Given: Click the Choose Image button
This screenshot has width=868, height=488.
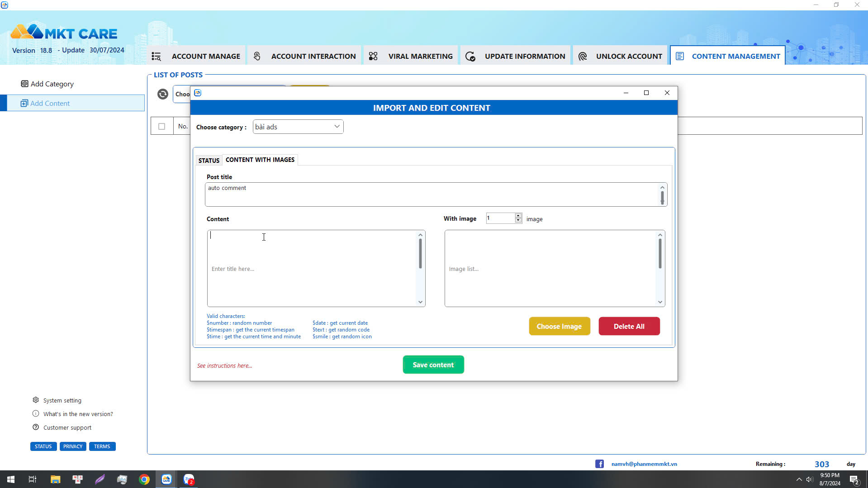Looking at the screenshot, I should 560,326.
